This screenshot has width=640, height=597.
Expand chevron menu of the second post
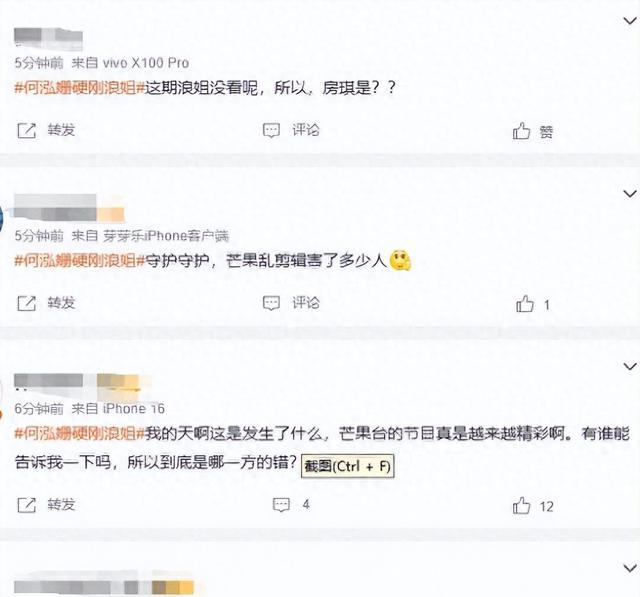tap(630, 193)
